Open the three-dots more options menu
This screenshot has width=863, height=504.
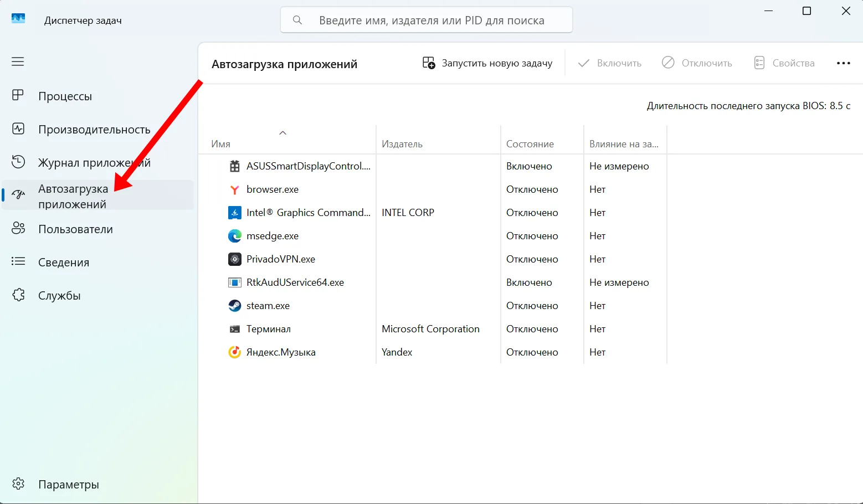click(843, 63)
